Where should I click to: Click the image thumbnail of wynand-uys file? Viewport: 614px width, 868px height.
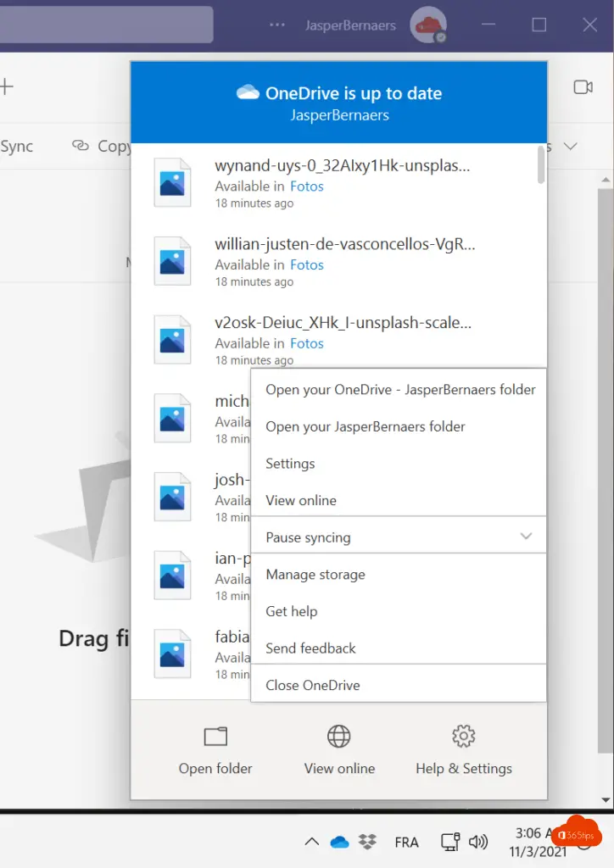tap(172, 183)
